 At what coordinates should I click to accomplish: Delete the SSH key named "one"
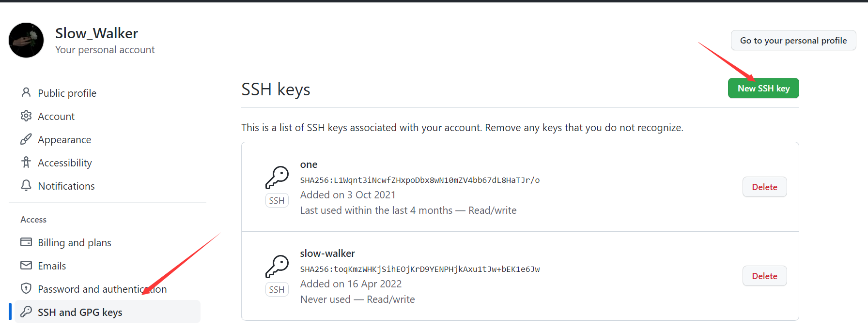pyautogui.click(x=764, y=187)
